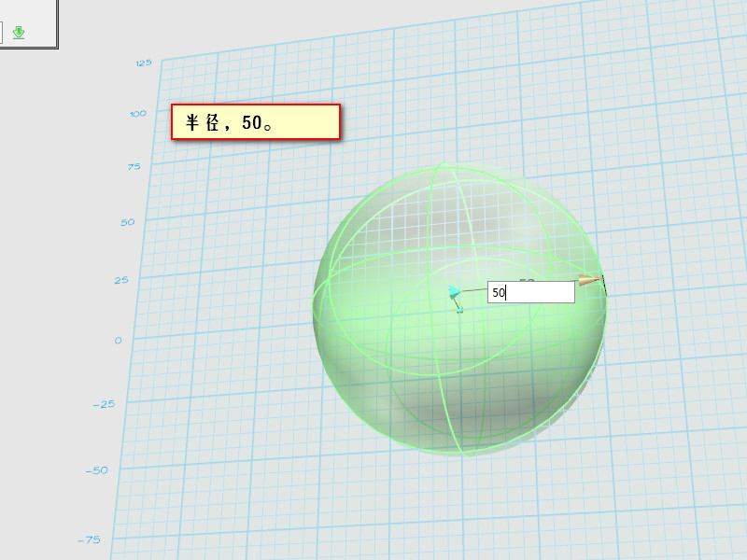Click the 25 grid axis label
This screenshot has height=560, width=747.
(123, 279)
